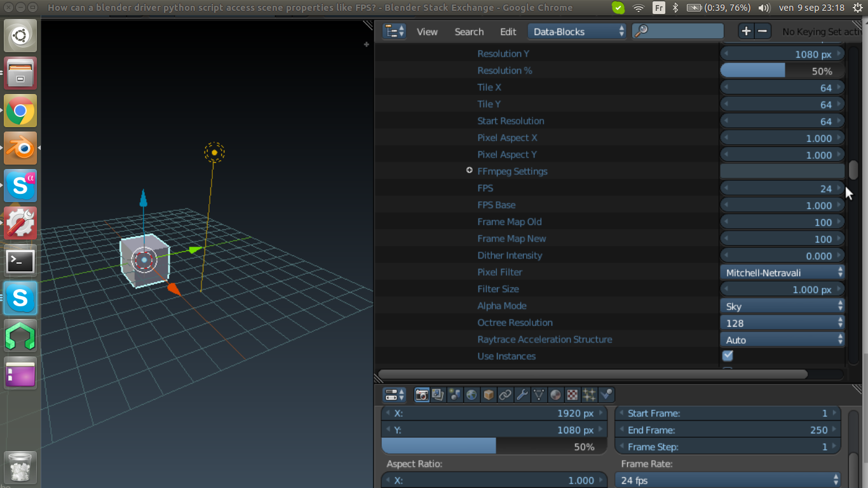Click the End Frame 250 field
868x488 pixels.
point(728,430)
